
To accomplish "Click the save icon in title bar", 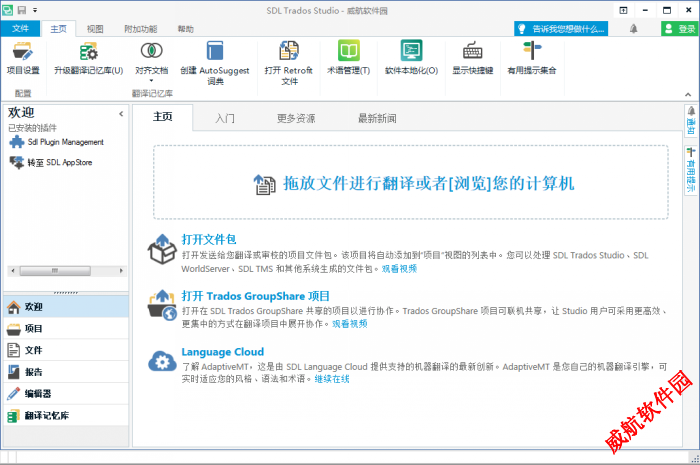I will tap(21, 10).
